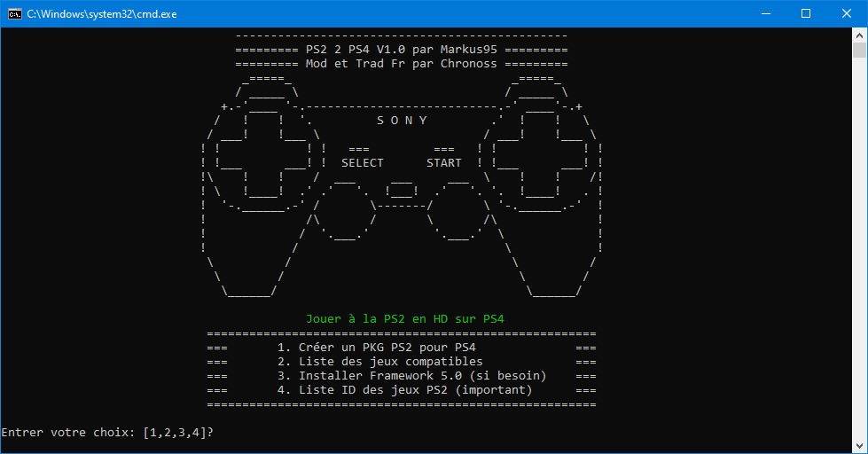Click option 3 Installer Framework 5.0
Image resolution: width=868 pixels, height=454 pixels.
click(x=411, y=376)
